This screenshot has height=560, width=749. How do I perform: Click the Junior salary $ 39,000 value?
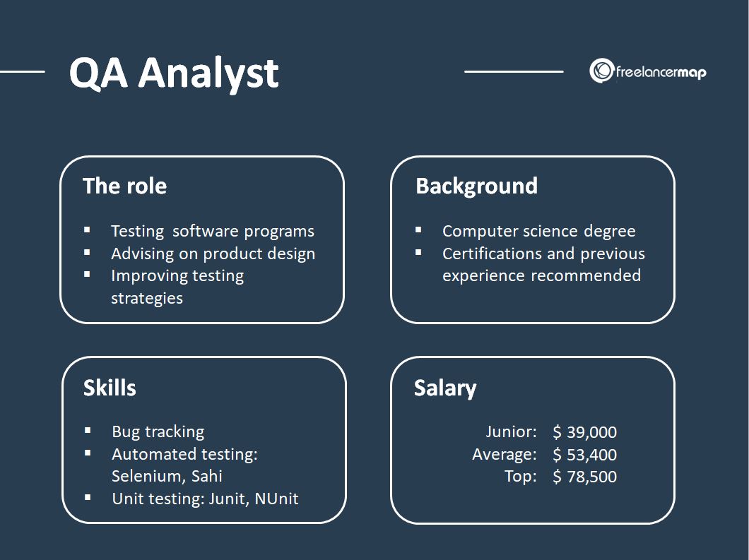[x=584, y=432]
